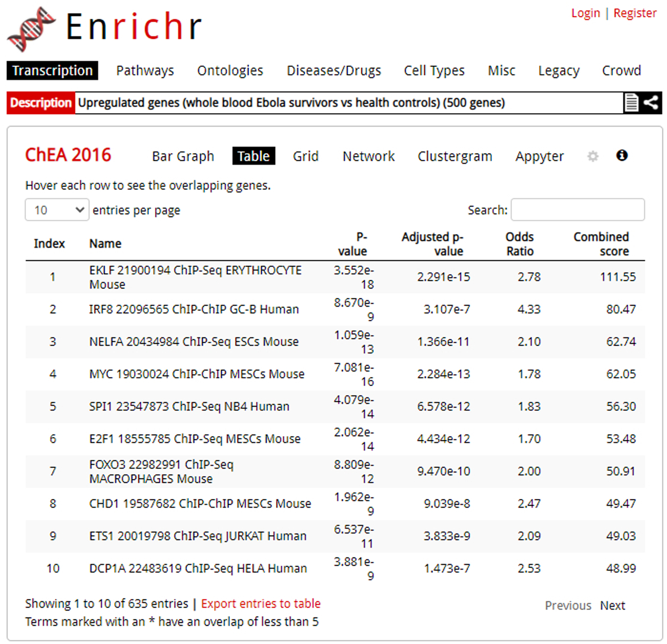Image resolution: width=667 pixels, height=644 pixels.
Task: Select row 'NELFA 20434984 ChIP-Seq ESCs Mouse'
Action: pos(335,342)
